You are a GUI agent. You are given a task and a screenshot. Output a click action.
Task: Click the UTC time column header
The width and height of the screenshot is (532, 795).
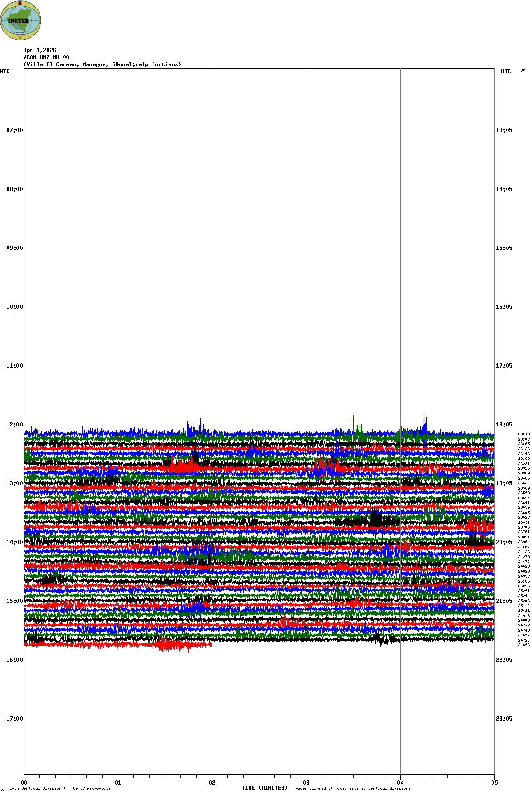point(506,72)
